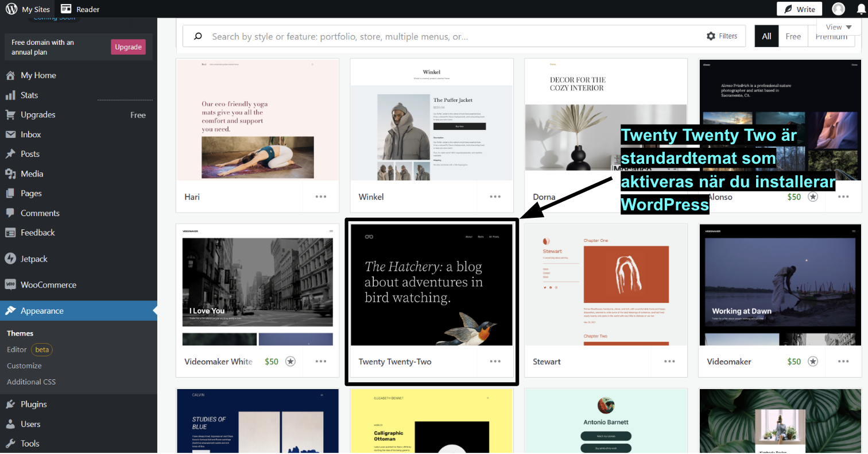Select the All themes tab
868x454 pixels.
(766, 36)
